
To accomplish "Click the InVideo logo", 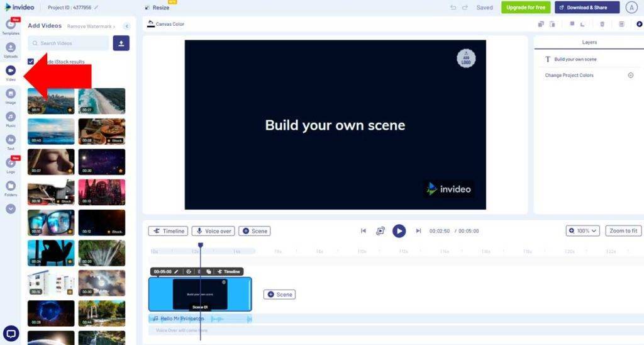I will 19,8.
